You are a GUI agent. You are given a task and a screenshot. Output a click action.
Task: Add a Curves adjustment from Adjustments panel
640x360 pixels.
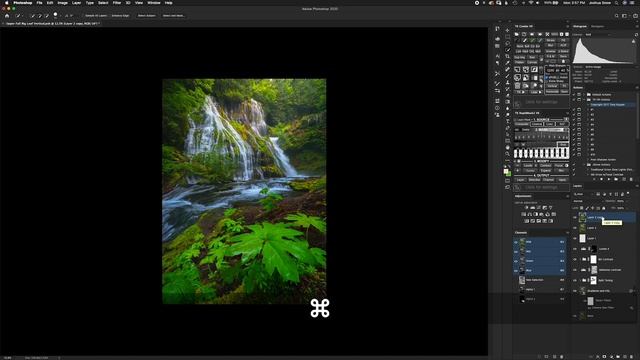point(539,207)
